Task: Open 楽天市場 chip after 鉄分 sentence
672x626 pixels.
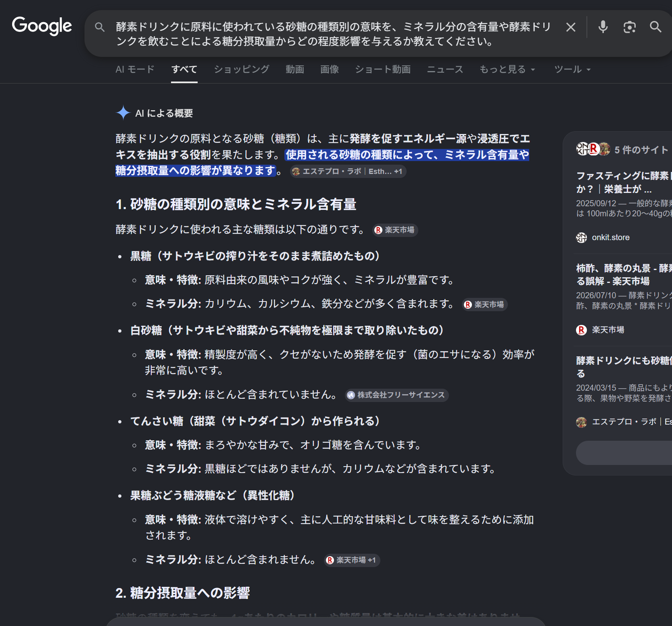Action: click(x=484, y=305)
